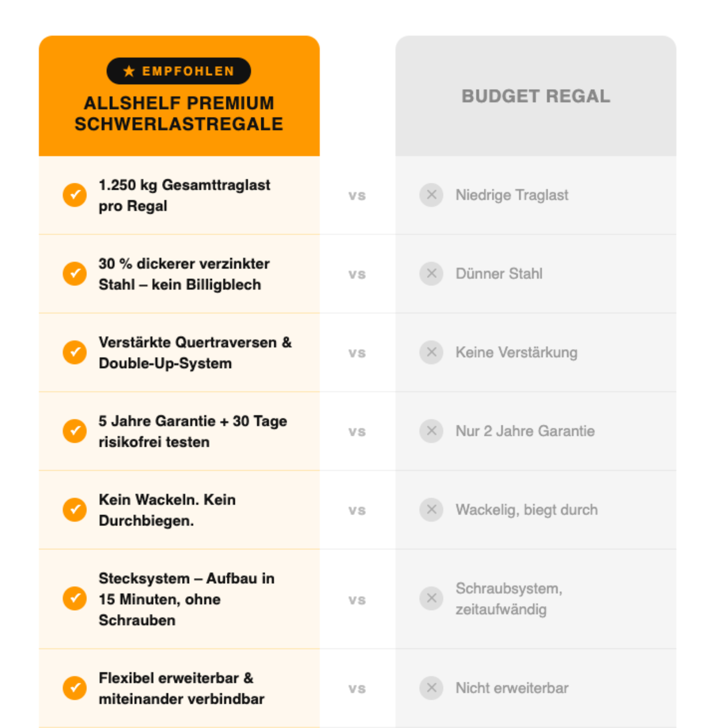Screen dimensions: 728x728
Task: Click the X icon beside Dünner Stahl
Action: click(431, 274)
